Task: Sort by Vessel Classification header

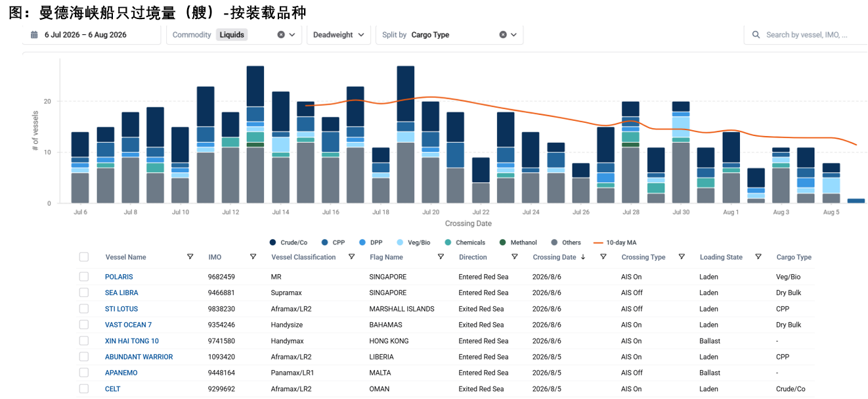Action: click(x=303, y=257)
